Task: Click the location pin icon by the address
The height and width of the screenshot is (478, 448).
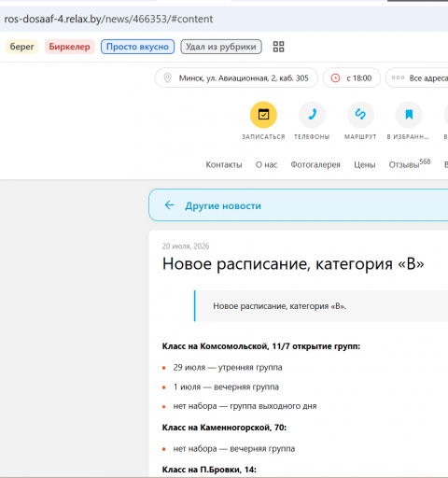Action: click(167, 77)
